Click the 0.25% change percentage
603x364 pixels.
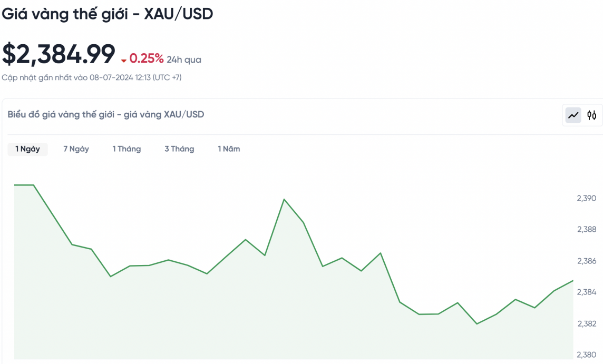pos(147,58)
